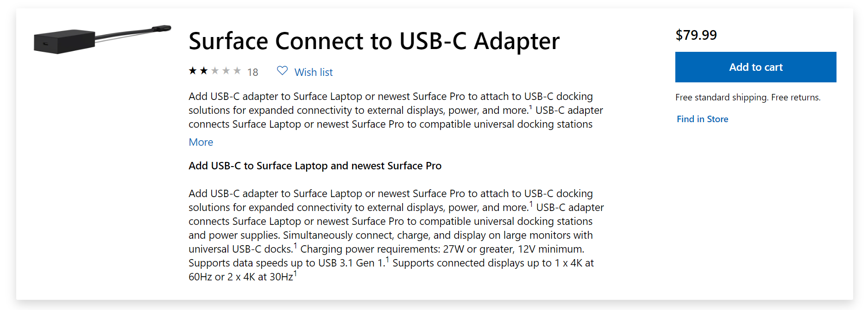Select the fourth gray rating star
Image resolution: width=868 pixels, height=310 pixels.
226,71
